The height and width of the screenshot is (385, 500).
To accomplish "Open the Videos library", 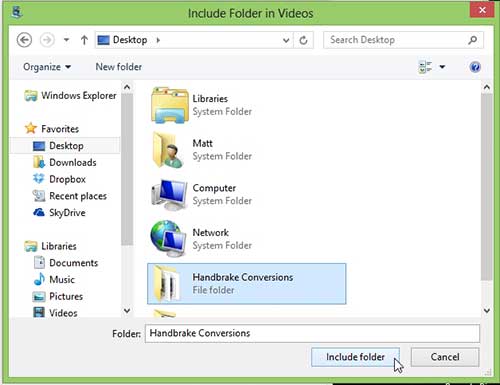I will (x=63, y=313).
